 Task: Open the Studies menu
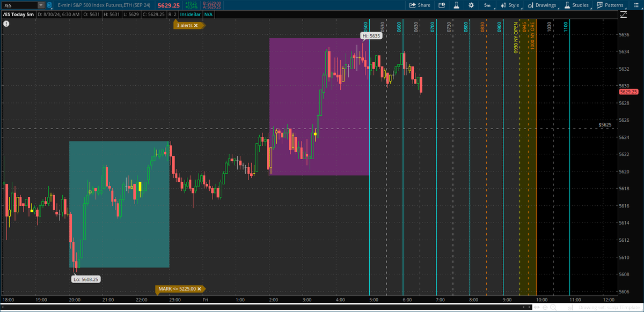pos(577,5)
